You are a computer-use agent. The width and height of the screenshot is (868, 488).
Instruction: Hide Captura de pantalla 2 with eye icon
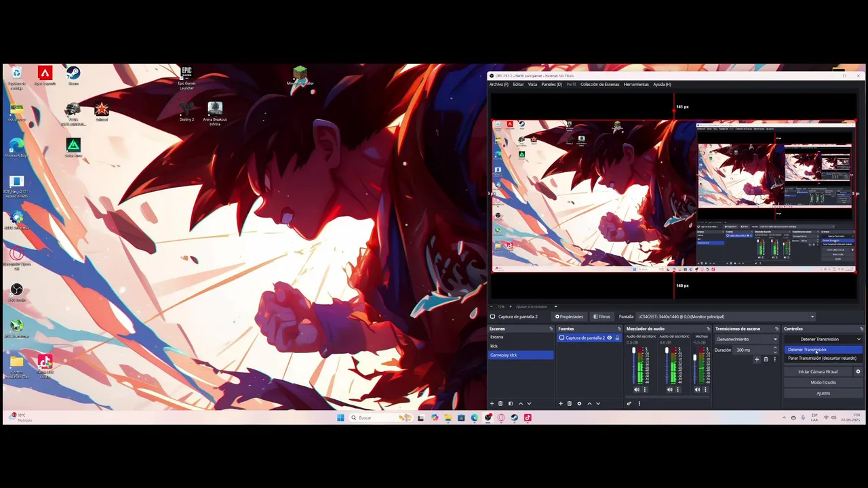[609, 338]
